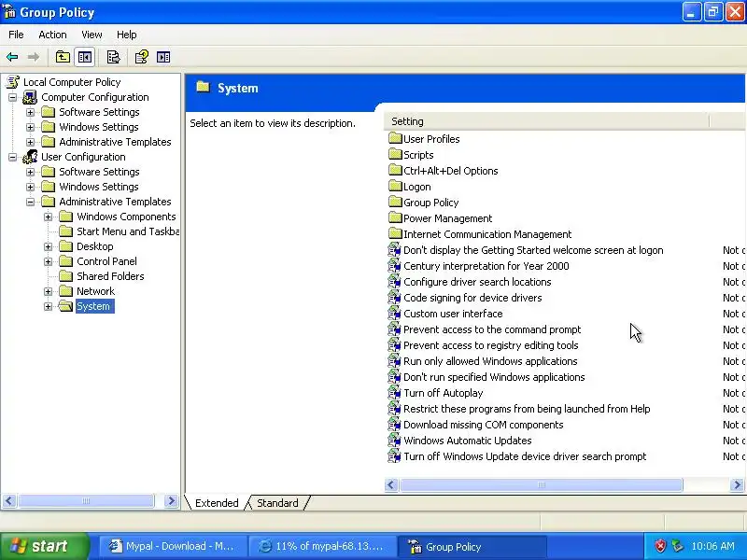Click the Group Policy title bar icon
The height and width of the screenshot is (560, 747).
point(9,11)
